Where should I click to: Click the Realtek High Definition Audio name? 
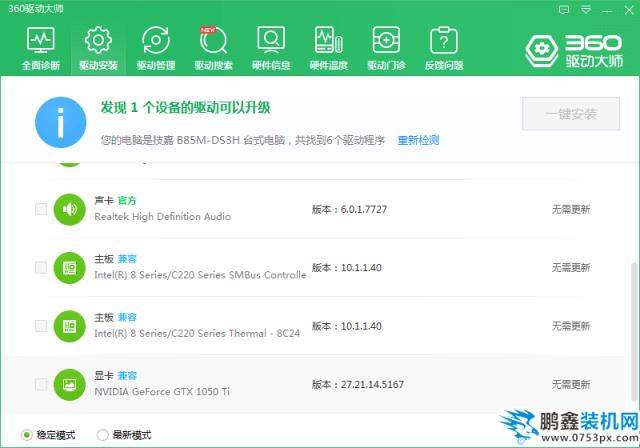[162, 217]
